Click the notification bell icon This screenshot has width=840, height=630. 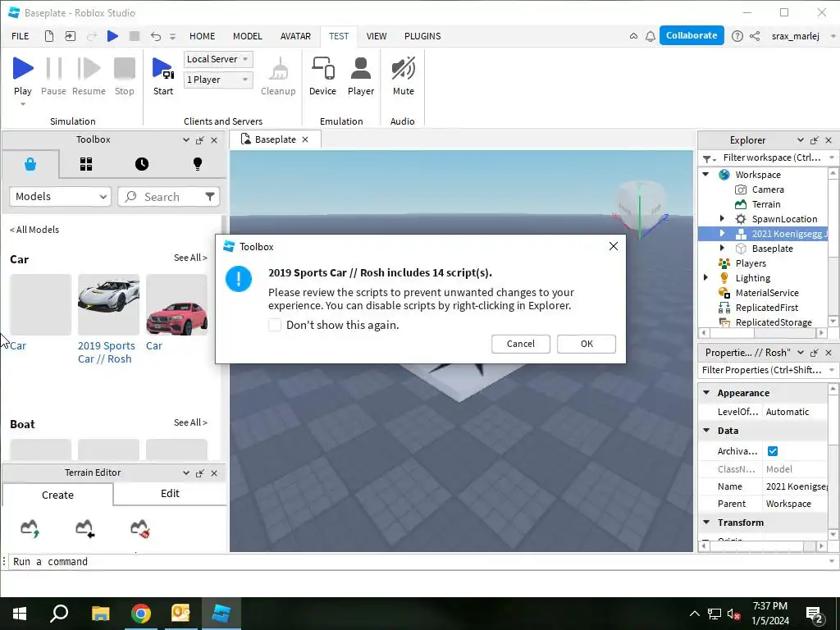point(650,36)
